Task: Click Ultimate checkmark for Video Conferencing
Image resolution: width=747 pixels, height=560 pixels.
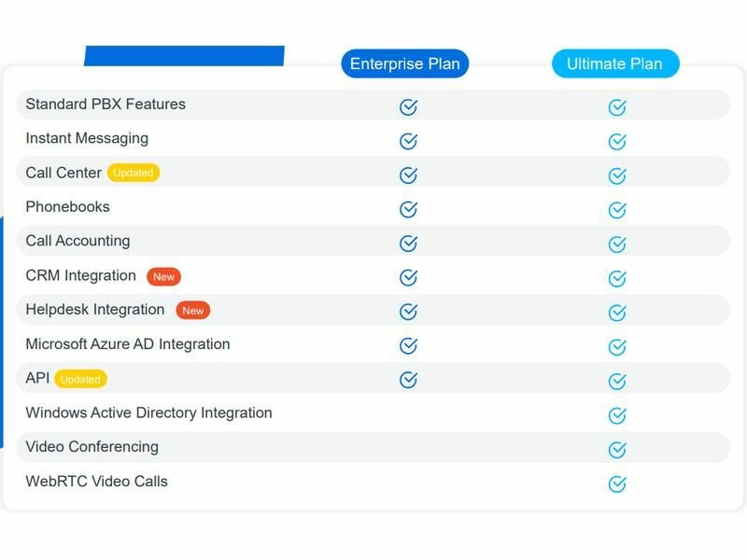Action: (x=617, y=449)
